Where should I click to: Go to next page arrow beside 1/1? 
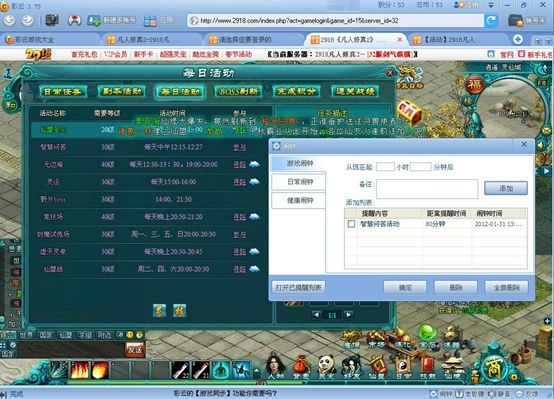click(348, 315)
